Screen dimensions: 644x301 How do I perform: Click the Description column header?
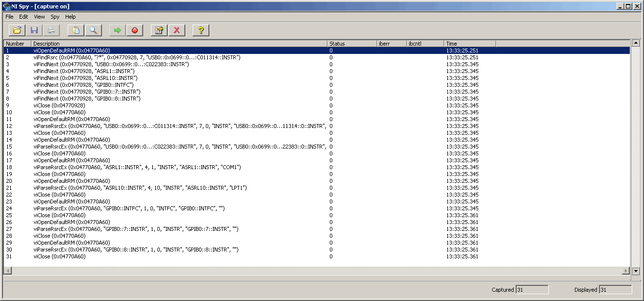click(x=179, y=44)
